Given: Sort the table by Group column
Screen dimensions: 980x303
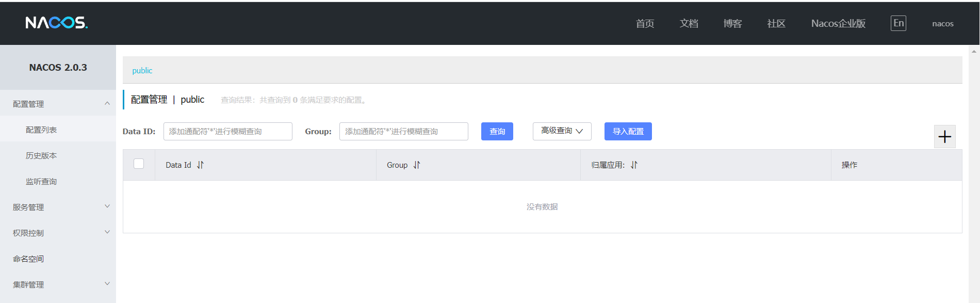Looking at the screenshot, I should pos(417,165).
